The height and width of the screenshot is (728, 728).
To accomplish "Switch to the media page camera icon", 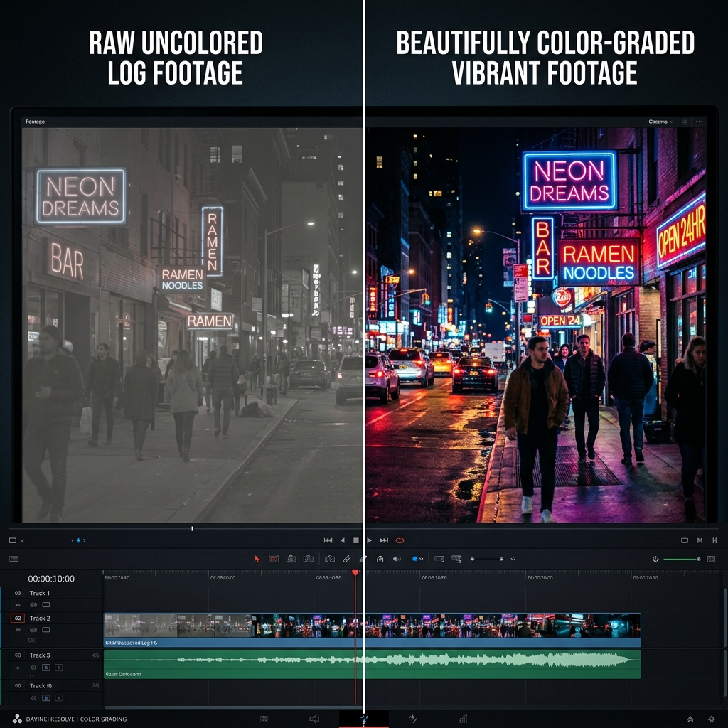I will point(264,719).
